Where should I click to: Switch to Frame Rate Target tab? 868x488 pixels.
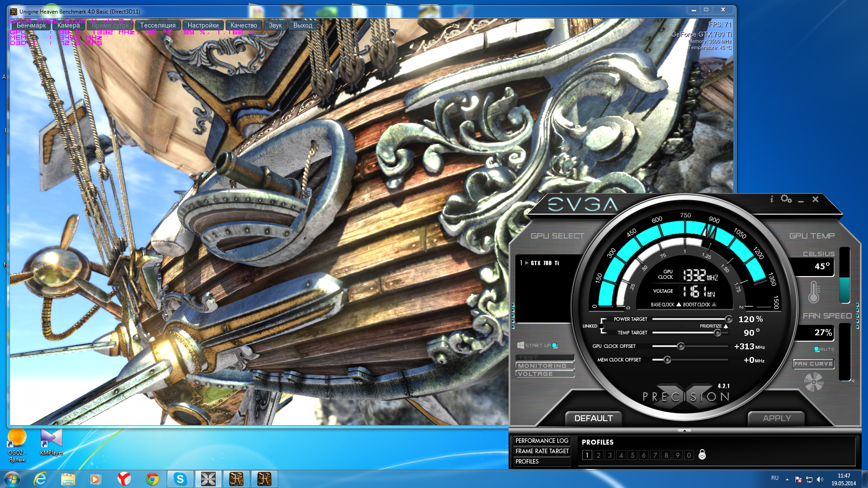542,451
